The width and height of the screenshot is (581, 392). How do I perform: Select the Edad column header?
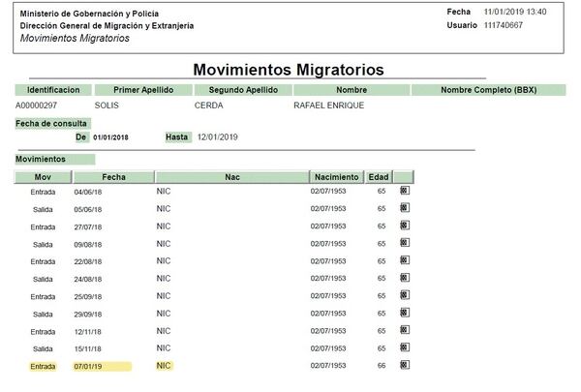[379, 177]
